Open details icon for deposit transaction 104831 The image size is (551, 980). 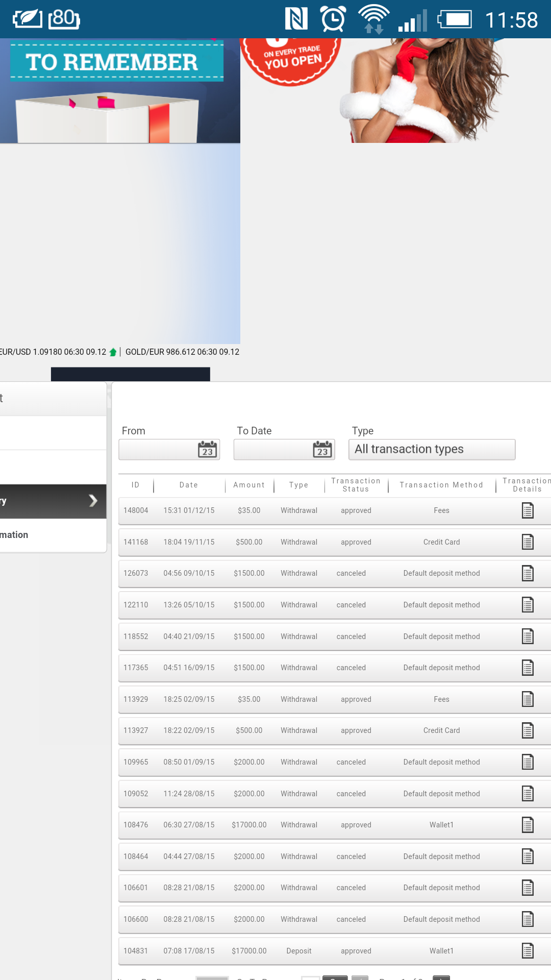(x=528, y=951)
